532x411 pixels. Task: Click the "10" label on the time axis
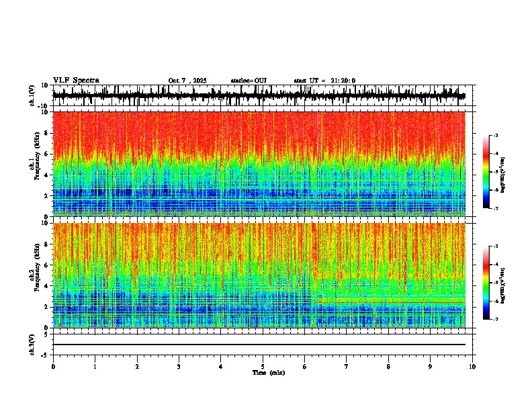click(x=472, y=367)
